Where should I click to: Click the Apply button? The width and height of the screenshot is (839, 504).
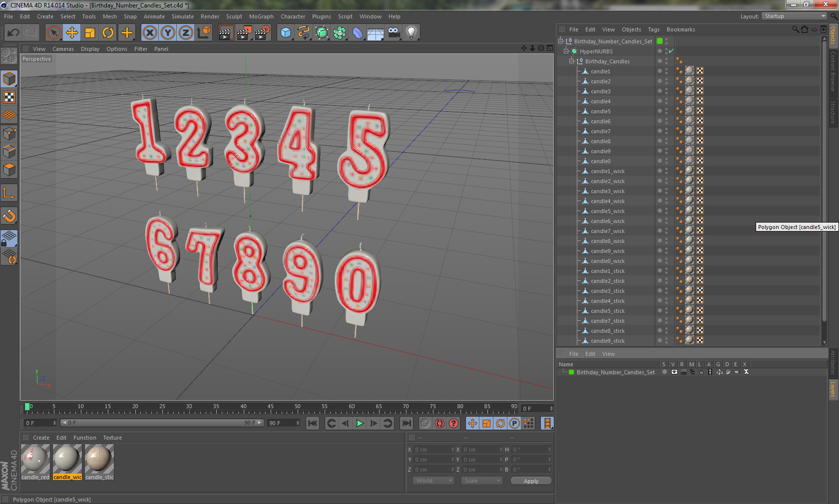point(531,481)
